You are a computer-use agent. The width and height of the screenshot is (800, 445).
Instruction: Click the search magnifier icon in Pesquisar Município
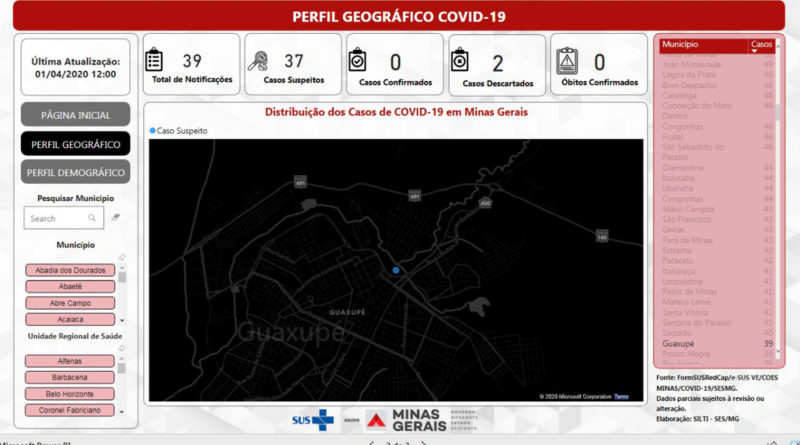click(x=92, y=218)
